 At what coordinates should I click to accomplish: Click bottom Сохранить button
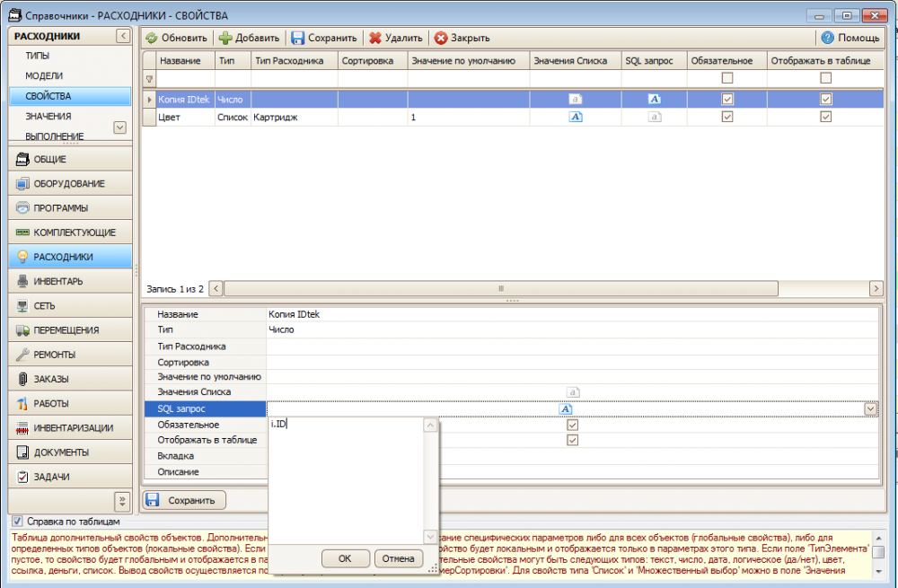point(184,500)
